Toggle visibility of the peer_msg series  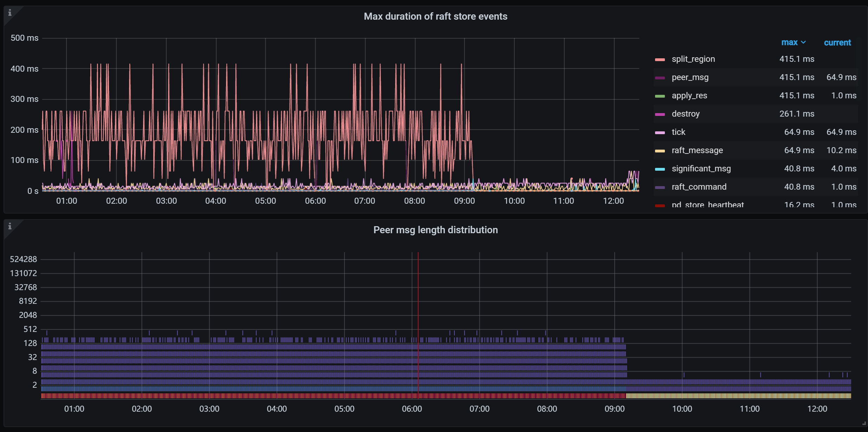pos(689,77)
